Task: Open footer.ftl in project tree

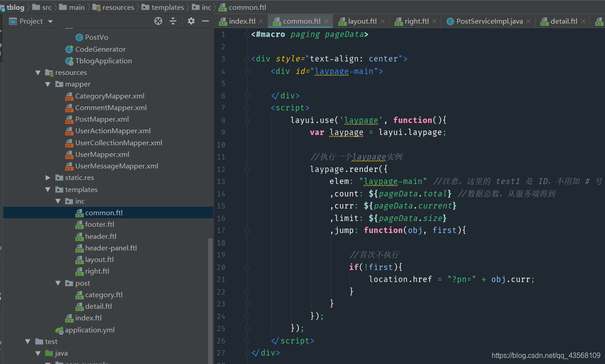Action: point(95,224)
